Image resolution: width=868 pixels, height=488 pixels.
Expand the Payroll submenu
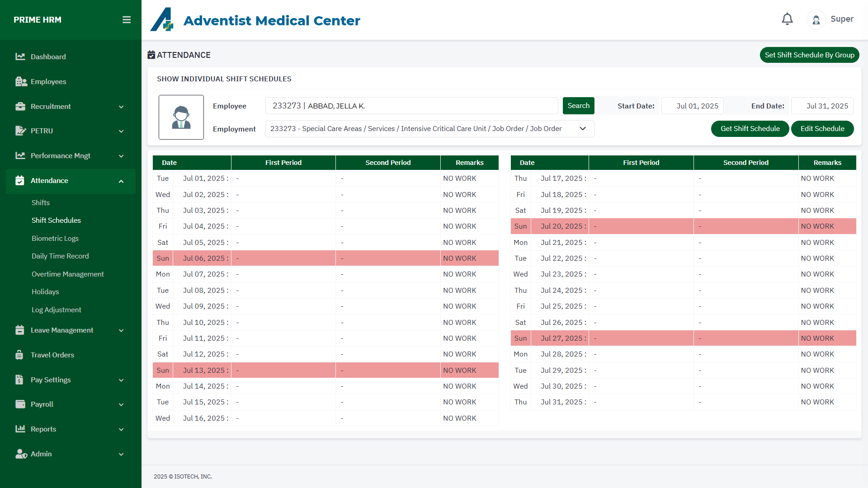pyautogui.click(x=121, y=404)
